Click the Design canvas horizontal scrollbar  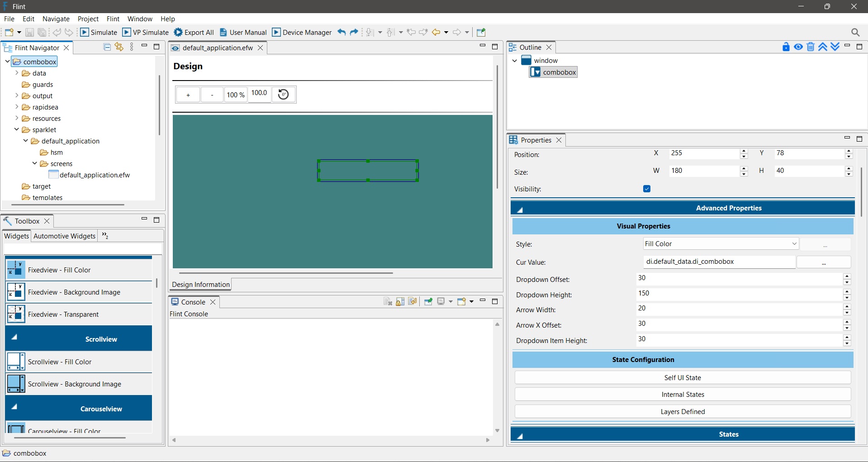point(286,273)
